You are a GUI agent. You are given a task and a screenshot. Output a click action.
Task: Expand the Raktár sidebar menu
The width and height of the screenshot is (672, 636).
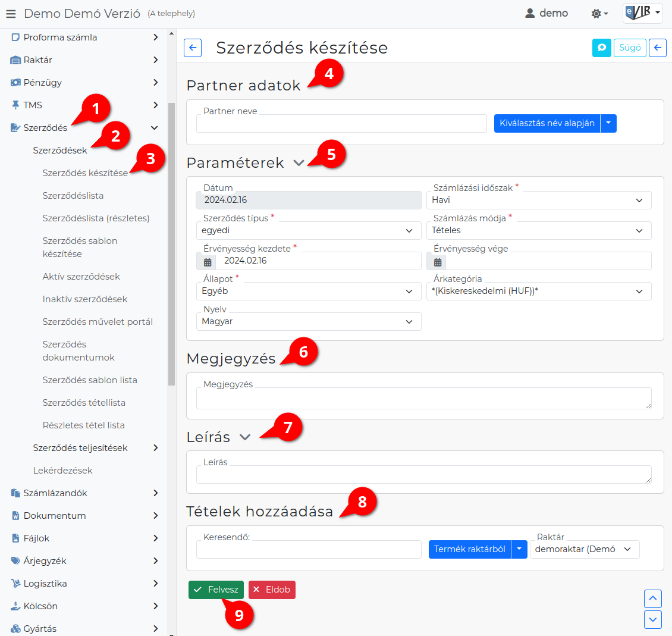(x=83, y=60)
